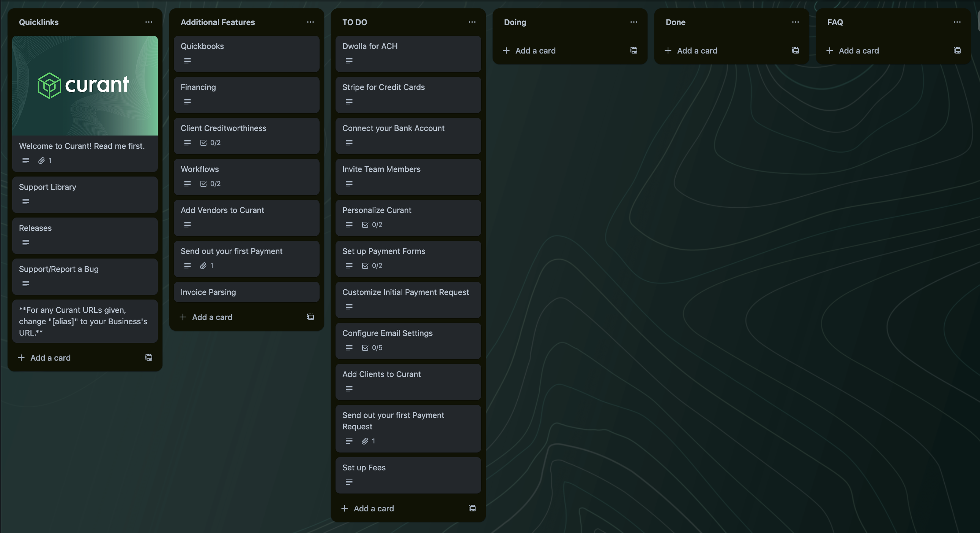Click description icon on Support Library card
This screenshot has height=533, width=980.
(x=25, y=202)
